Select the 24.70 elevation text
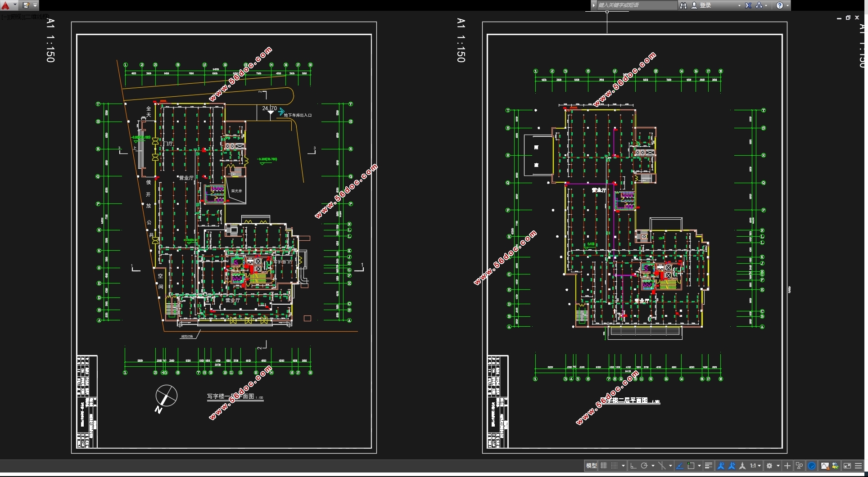 269,108
